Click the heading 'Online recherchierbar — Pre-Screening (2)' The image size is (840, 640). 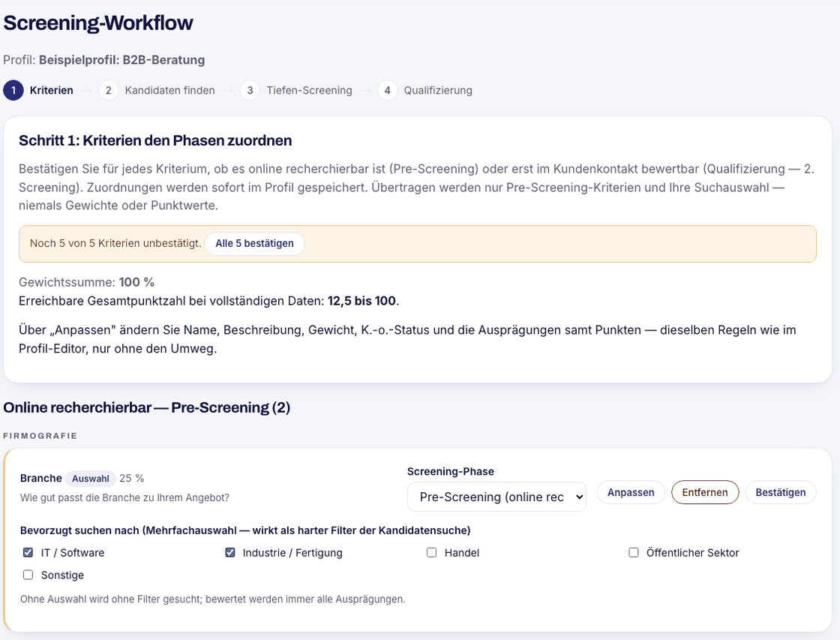pyautogui.click(x=147, y=407)
